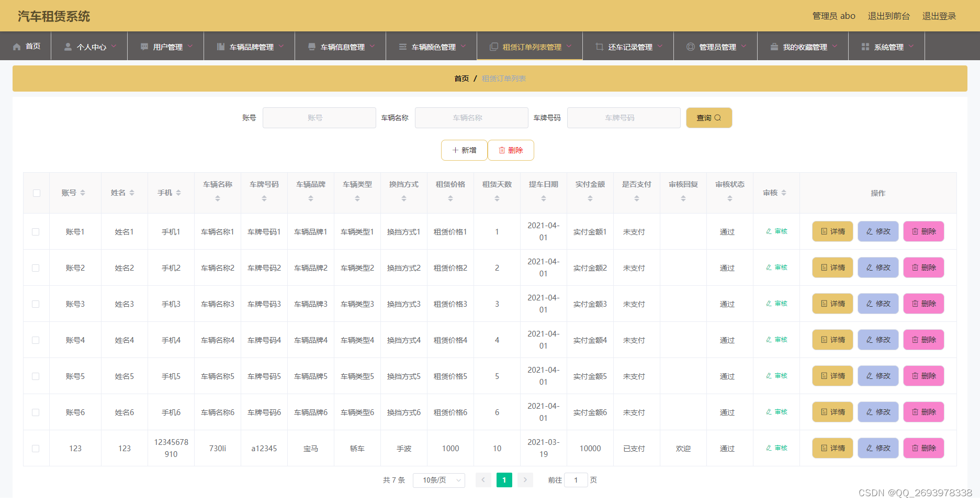Click 审核 link in 账号2 row
980x503 pixels.
click(x=776, y=267)
